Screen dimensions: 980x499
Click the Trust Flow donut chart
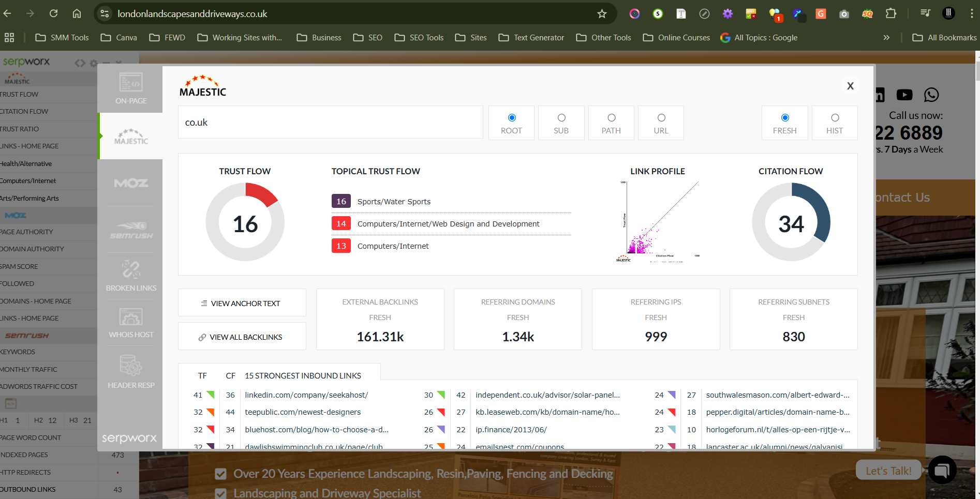(245, 222)
